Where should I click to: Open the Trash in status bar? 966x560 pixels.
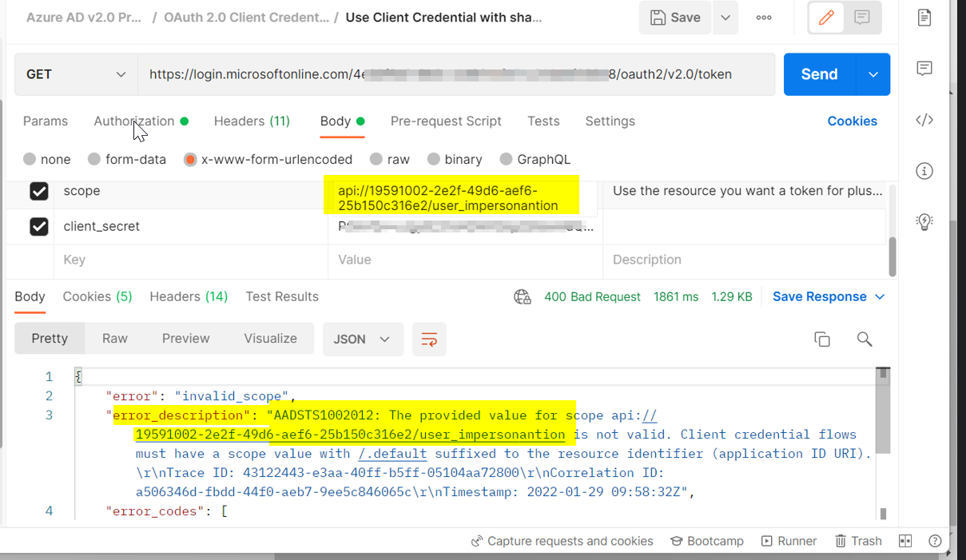click(x=858, y=541)
